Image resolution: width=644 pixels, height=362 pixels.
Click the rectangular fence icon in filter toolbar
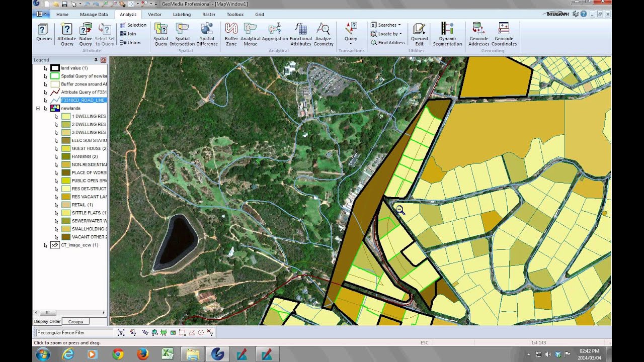[182, 332]
